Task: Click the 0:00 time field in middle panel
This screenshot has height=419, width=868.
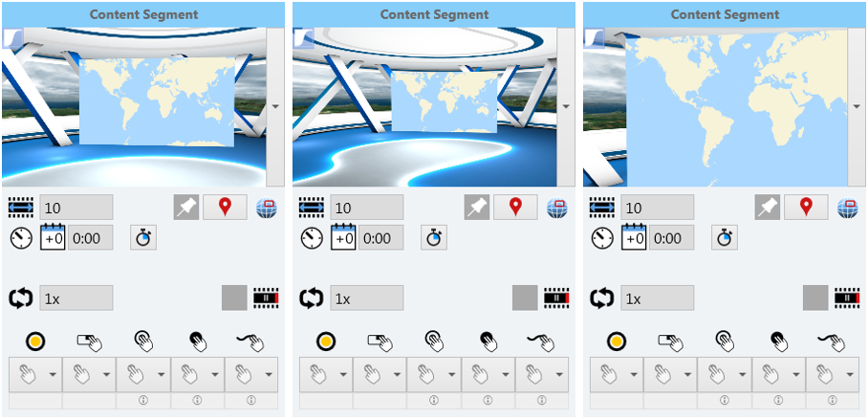Action: point(380,238)
